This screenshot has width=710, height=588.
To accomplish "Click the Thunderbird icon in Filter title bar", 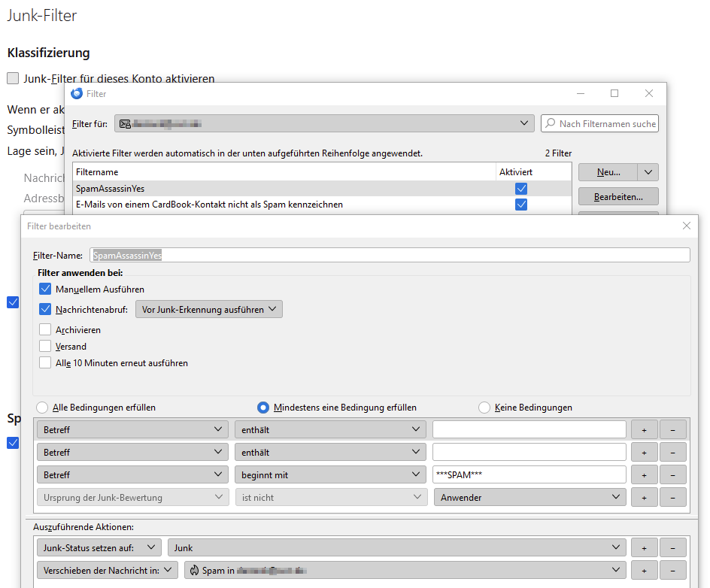I will point(77,94).
